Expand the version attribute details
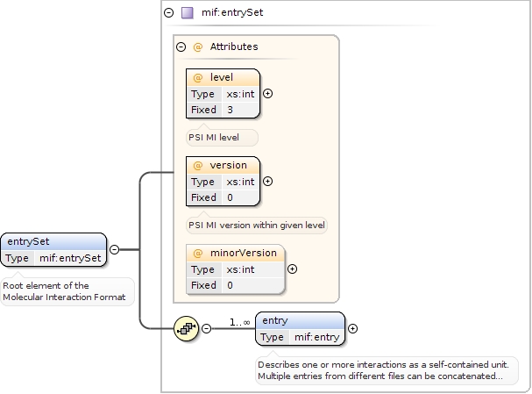Screen dimensions: 532x394 click(268, 182)
